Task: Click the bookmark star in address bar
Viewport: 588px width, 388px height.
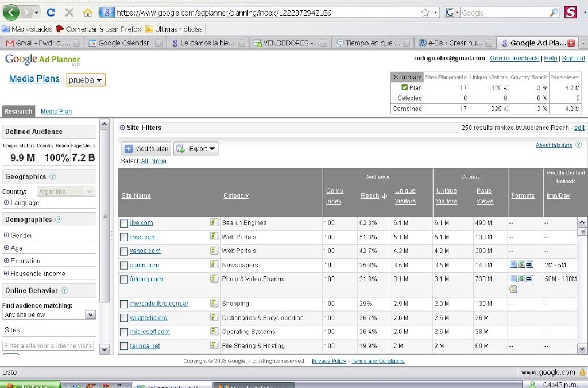Action: (x=425, y=12)
